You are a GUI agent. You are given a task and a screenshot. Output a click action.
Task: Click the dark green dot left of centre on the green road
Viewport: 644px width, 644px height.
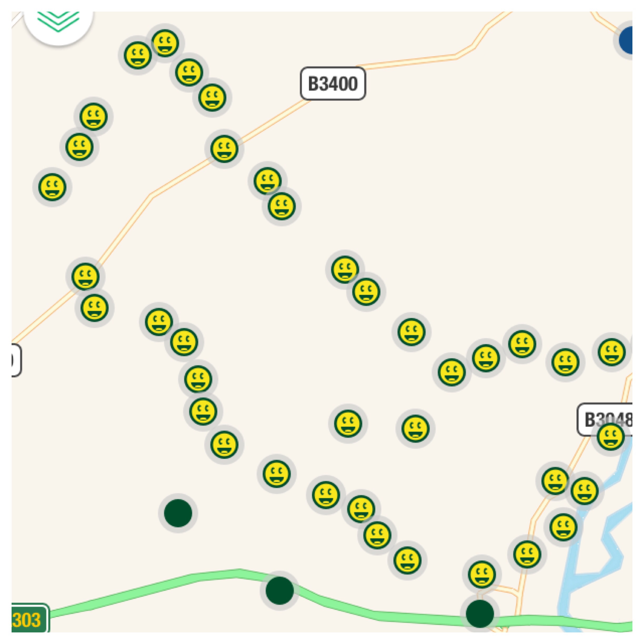tap(279, 590)
